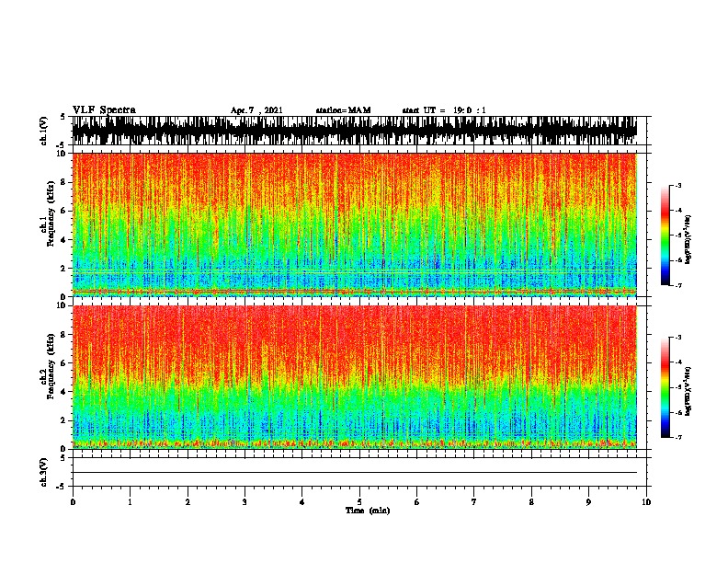728x563 pixels.
Task: Click the "2" minute tick label
Action: click(x=188, y=502)
